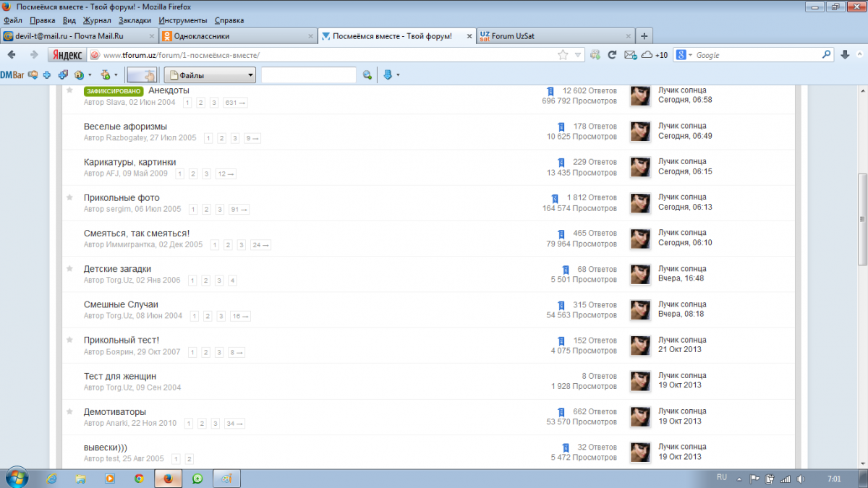
Task: Bookmark this page with the star icon
Action: pos(563,55)
